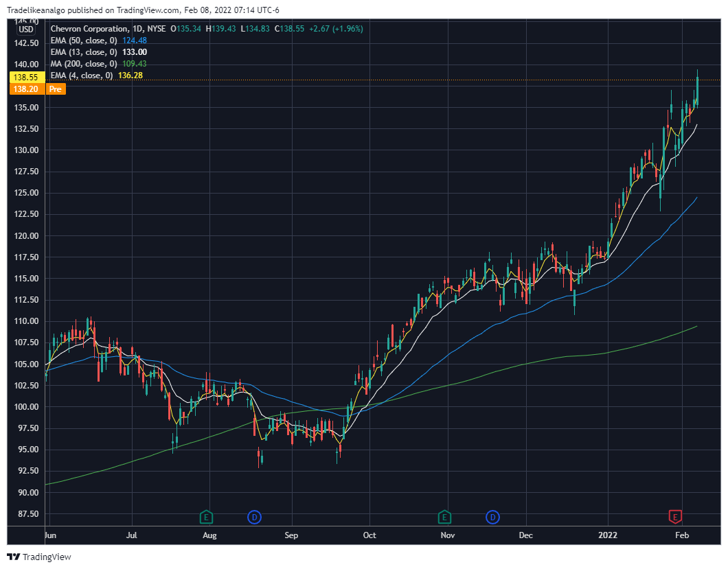Click the Aug label on the time axis

[210, 535]
